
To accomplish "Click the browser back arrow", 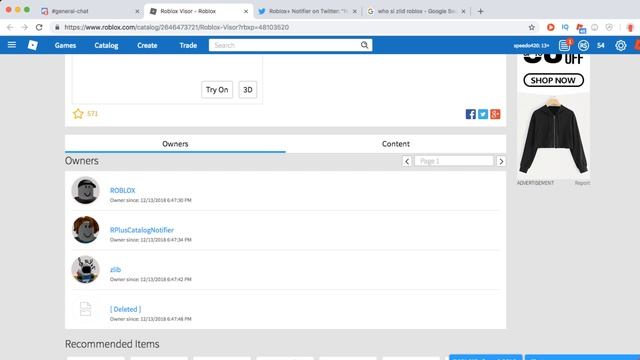I will (x=10, y=27).
